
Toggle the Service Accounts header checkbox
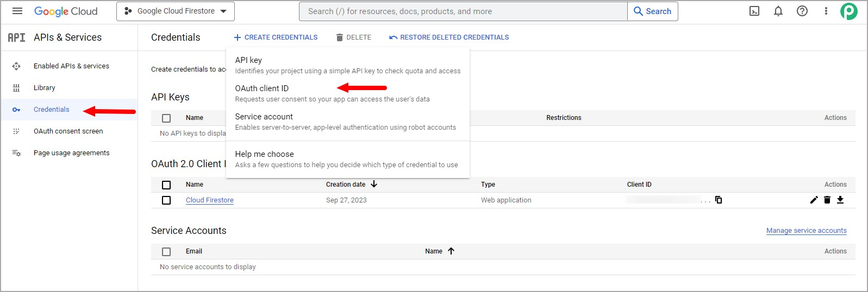[166, 252]
